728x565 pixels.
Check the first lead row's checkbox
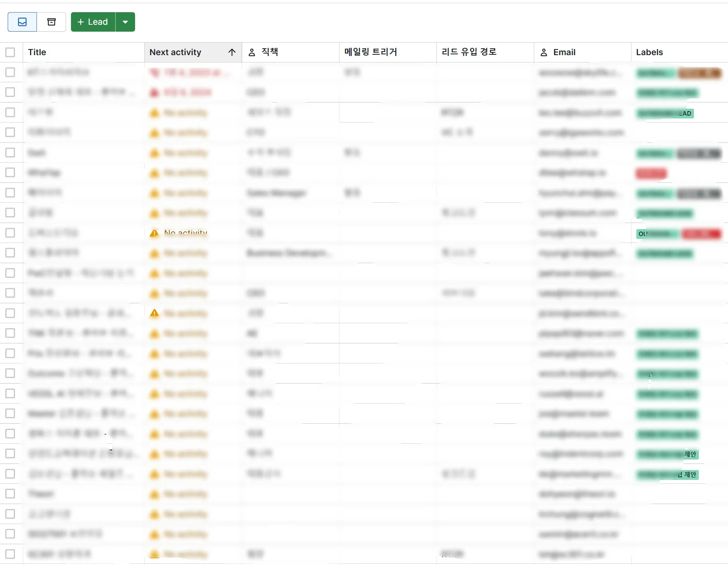(x=10, y=72)
